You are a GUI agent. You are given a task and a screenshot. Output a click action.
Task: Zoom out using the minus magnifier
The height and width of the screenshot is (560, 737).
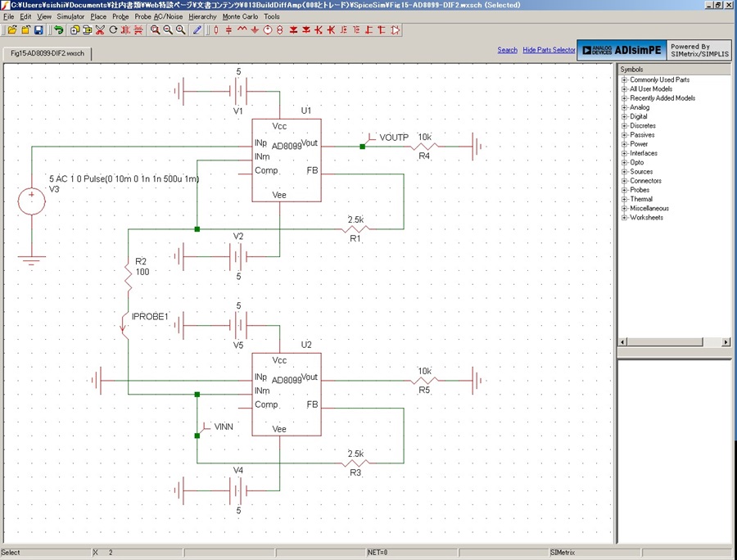168,30
